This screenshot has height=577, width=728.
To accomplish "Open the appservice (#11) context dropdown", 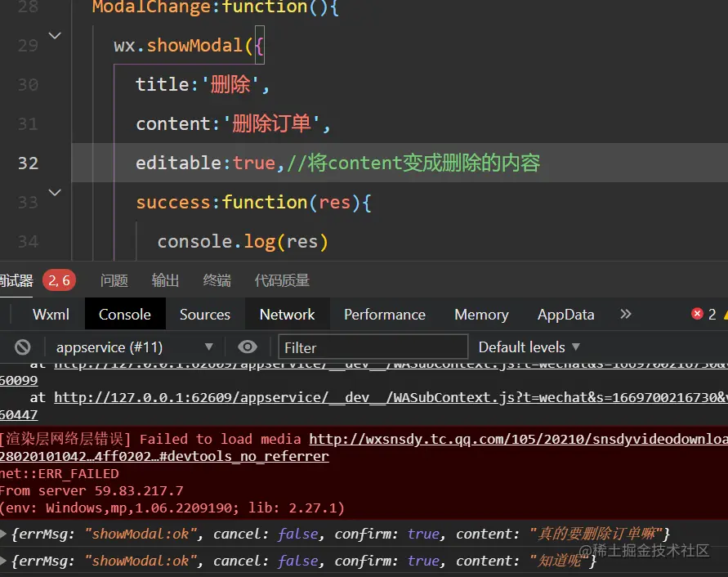I will point(134,347).
